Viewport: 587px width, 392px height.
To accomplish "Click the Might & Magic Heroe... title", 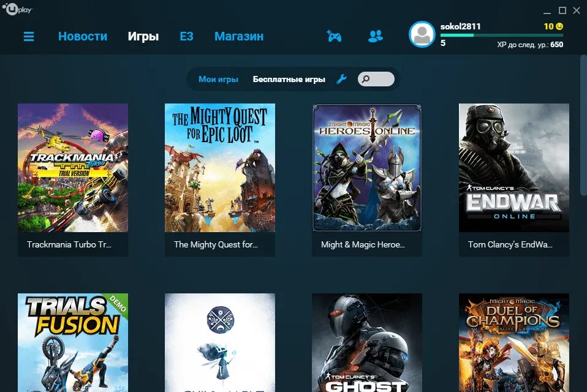I will coord(363,244).
